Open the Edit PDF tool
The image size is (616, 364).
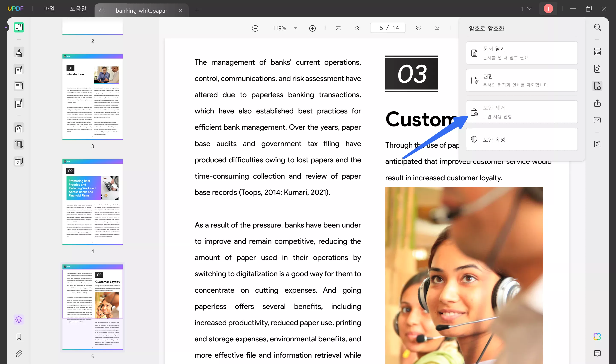pos(19,70)
